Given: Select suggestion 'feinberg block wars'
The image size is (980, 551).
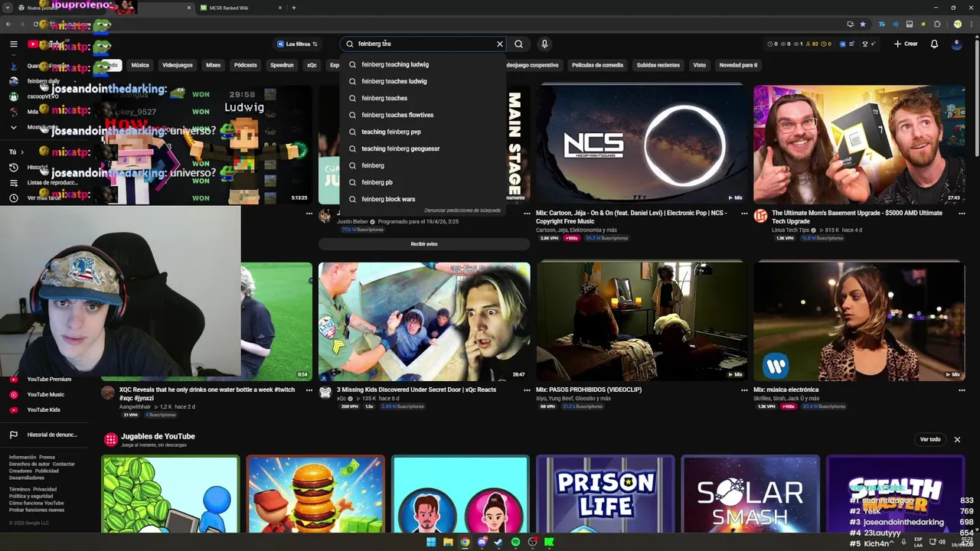Looking at the screenshot, I should tap(423, 199).
